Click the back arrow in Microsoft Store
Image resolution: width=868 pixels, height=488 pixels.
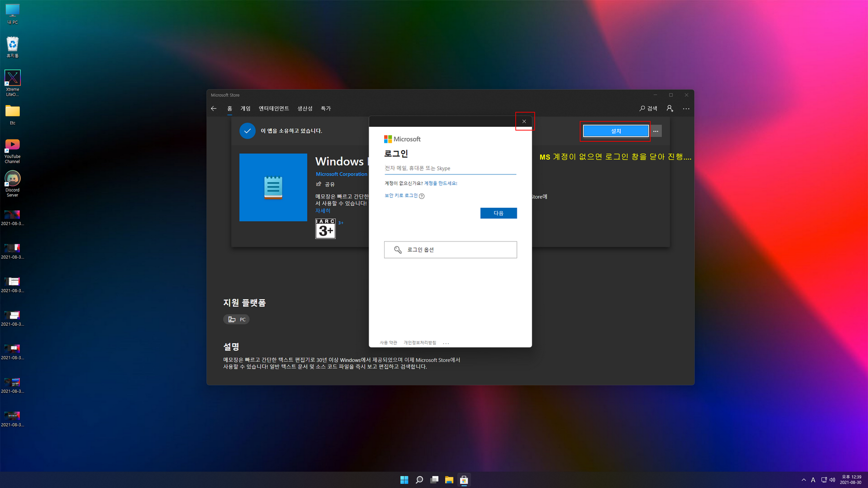pyautogui.click(x=214, y=108)
